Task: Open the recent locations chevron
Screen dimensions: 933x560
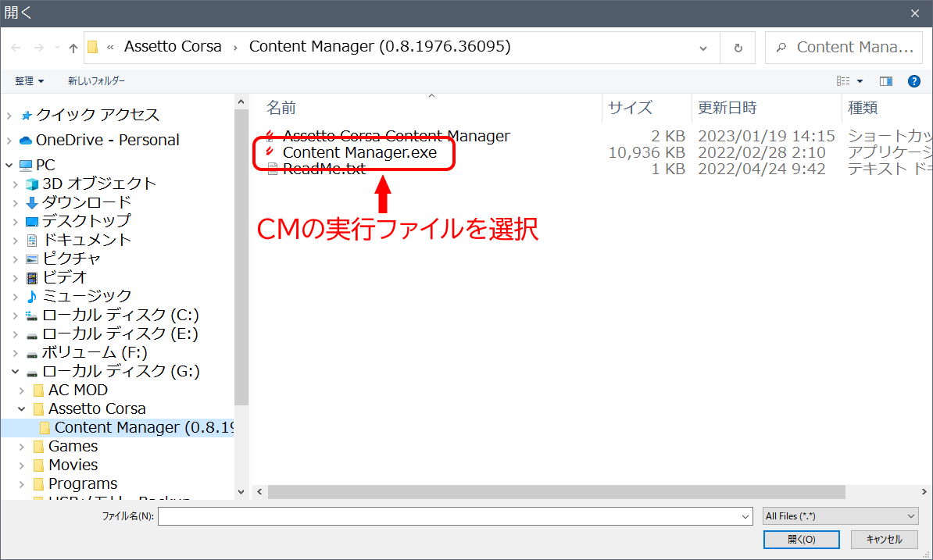Action: pyautogui.click(x=57, y=48)
